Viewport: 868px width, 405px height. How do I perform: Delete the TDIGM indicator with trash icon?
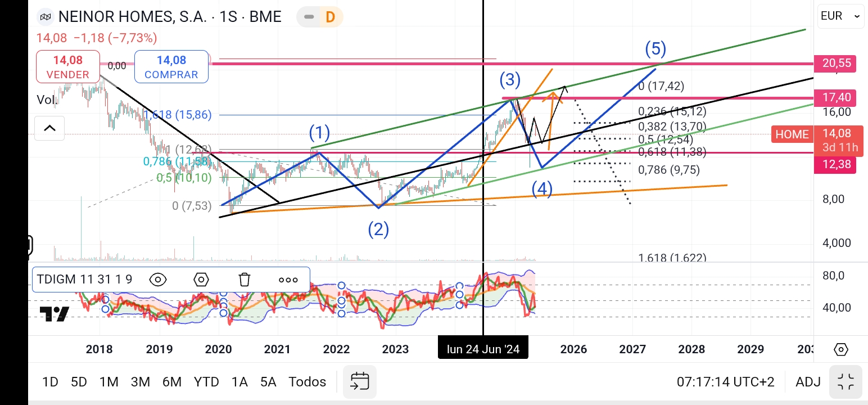[244, 280]
